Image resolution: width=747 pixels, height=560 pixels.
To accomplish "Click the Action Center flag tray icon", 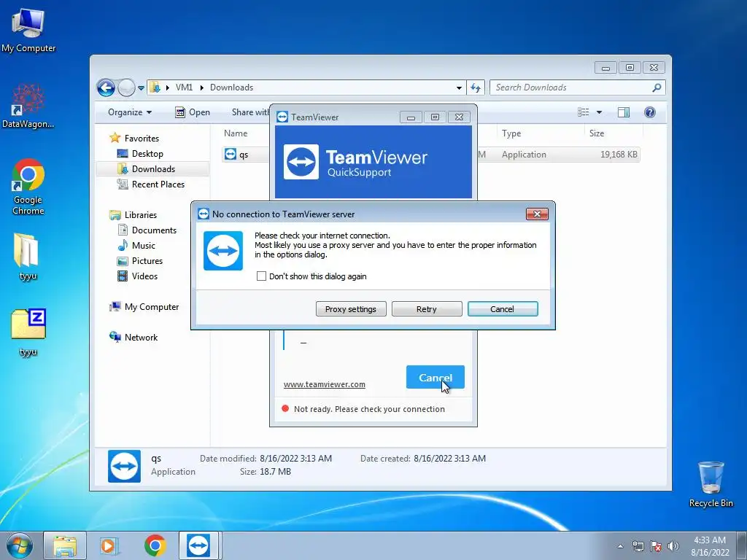I will [x=656, y=546].
